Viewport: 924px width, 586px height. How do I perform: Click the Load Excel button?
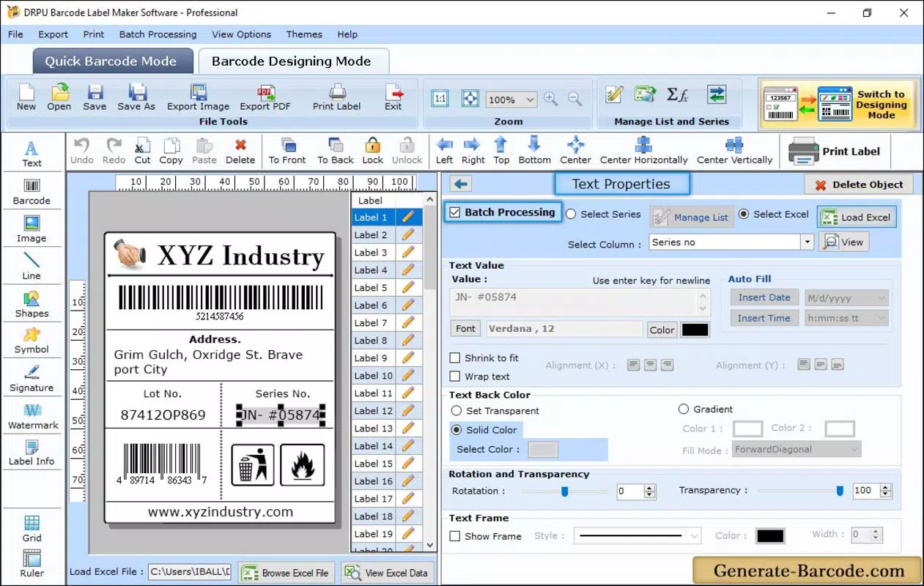(x=857, y=217)
